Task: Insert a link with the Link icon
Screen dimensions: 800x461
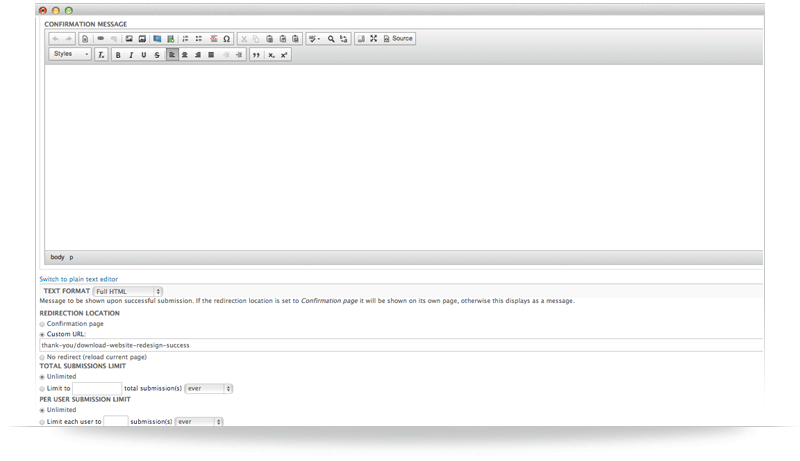Action: [101, 39]
